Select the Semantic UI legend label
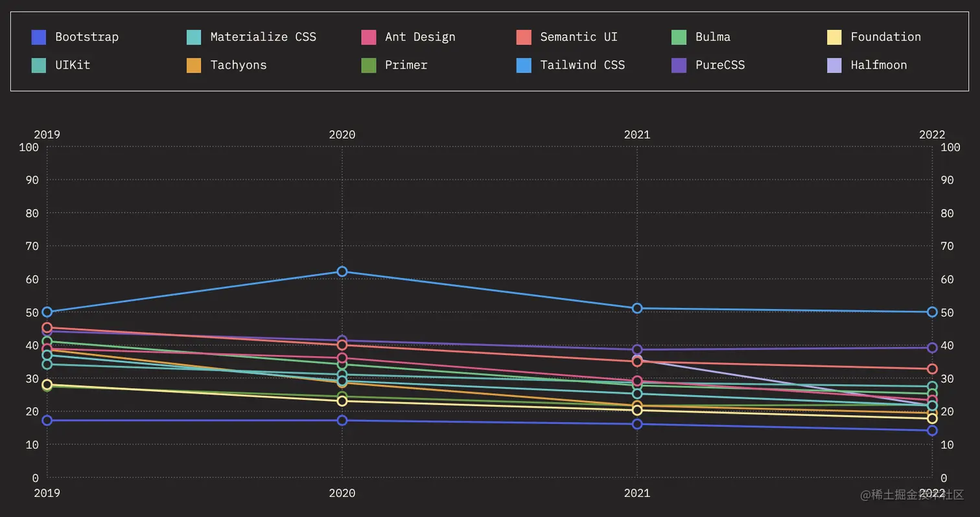Image resolution: width=980 pixels, height=517 pixels. [579, 37]
